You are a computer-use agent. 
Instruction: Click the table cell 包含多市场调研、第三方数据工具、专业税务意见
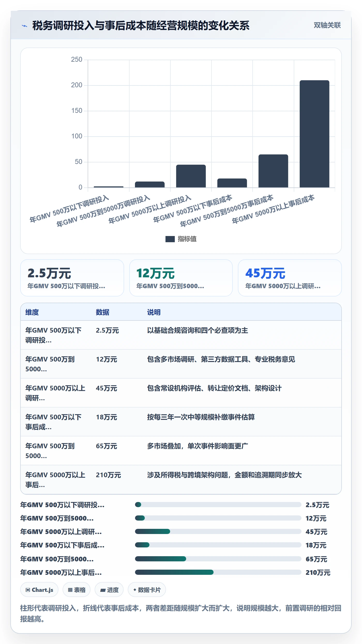tap(221, 359)
